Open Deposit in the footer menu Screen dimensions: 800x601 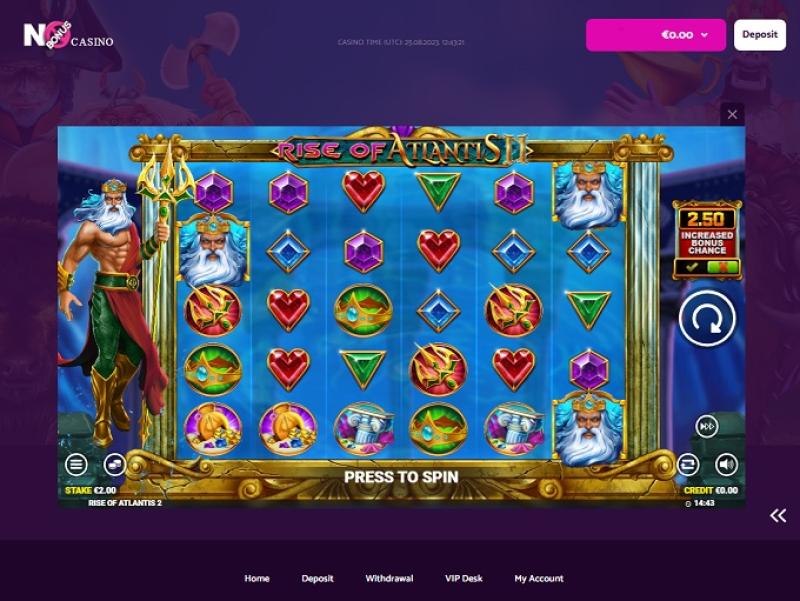click(x=317, y=579)
